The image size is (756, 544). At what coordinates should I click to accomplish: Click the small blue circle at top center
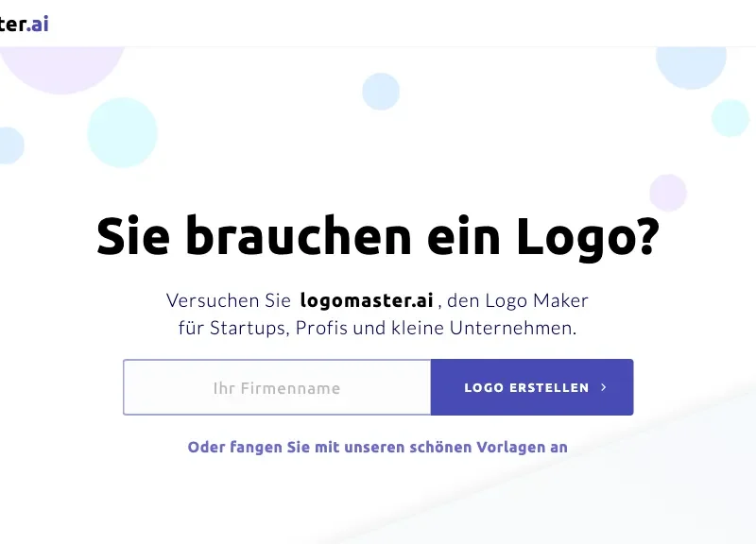click(381, 92)
